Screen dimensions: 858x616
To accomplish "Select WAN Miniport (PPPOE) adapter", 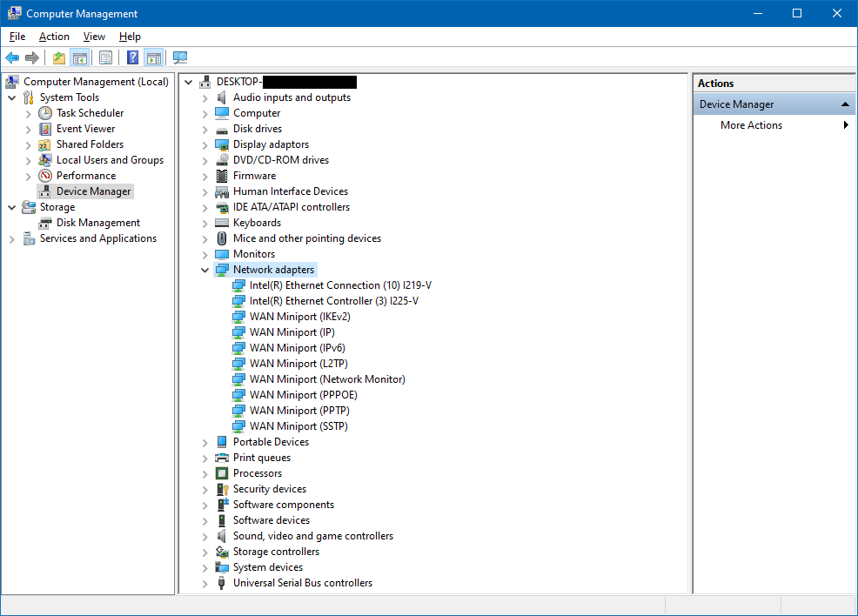I will click(304, 395).
